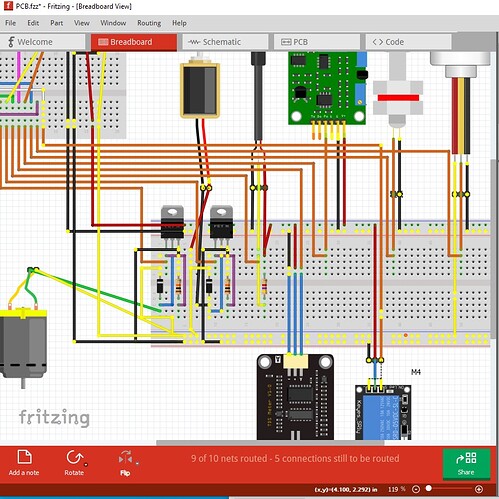
Task: Click the Flip button
Action: [125, 463]
